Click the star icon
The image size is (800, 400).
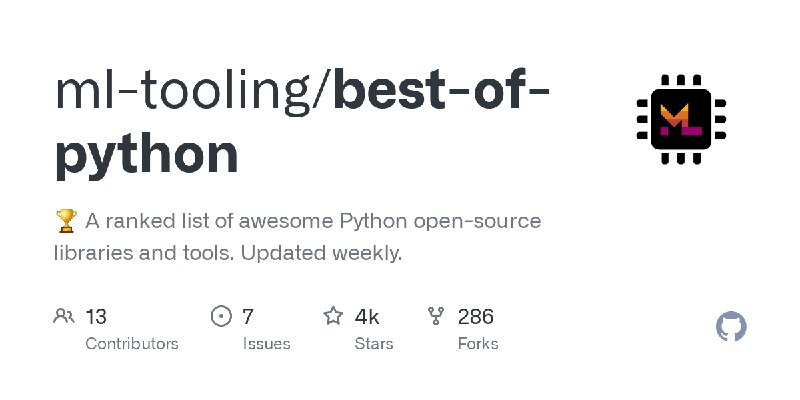pos(333,316)
